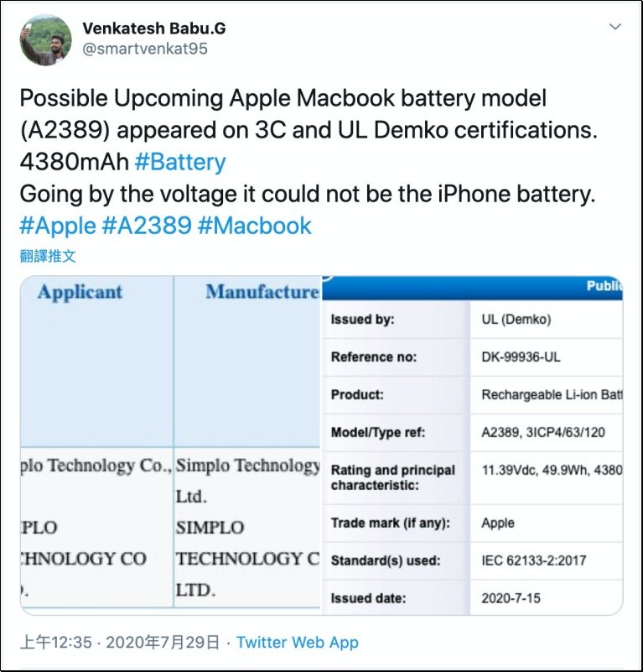The width and height of the screenshot is (643, 672).
Task: Click the 'Manufacture' column header in the image
Action: click(262, 292)
